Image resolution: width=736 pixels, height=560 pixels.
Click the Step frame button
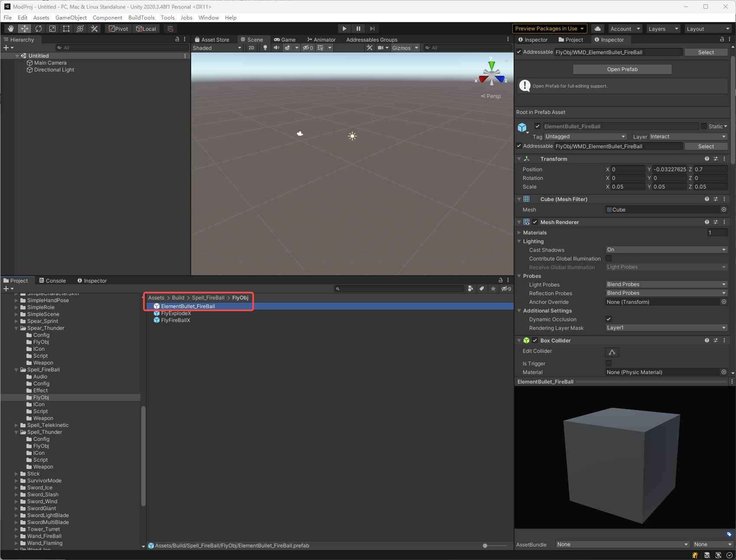pos(372,29)
